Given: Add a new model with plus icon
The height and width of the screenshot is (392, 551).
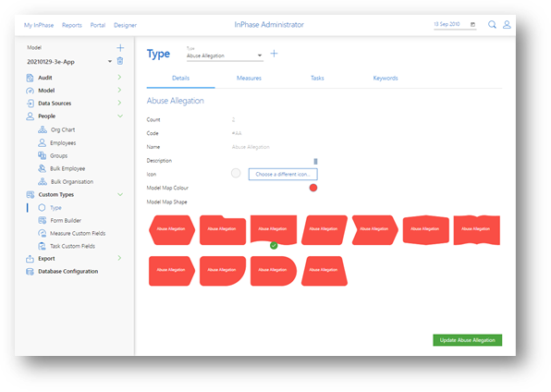Looking at the screenshot, I should (120, 48).
